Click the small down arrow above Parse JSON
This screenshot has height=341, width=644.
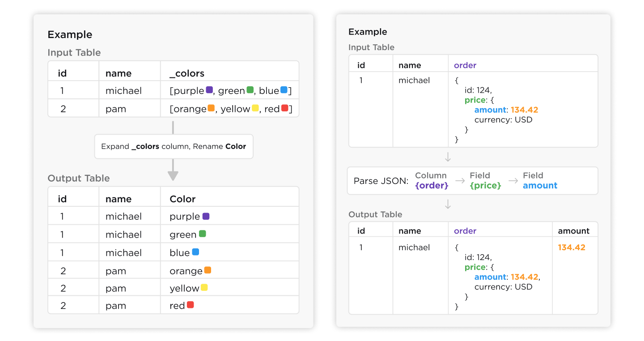click(x=448, y=158)
